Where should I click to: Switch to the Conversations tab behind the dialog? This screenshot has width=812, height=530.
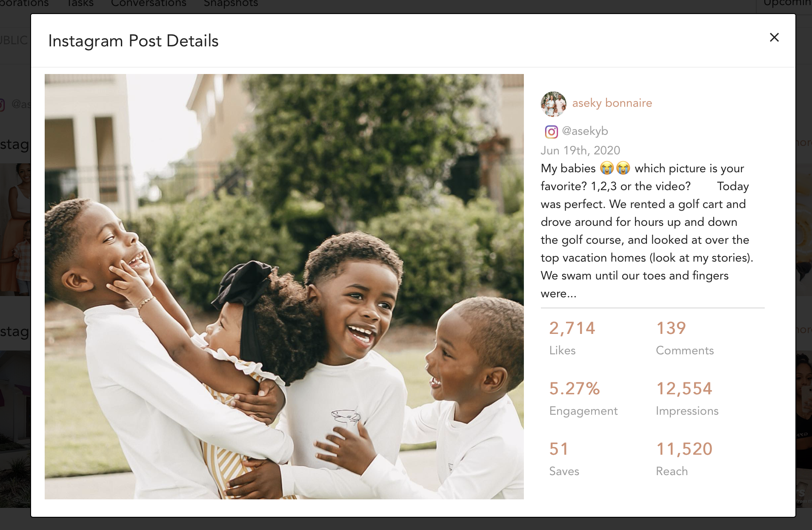pyautogui.click(x=149, y=3)
